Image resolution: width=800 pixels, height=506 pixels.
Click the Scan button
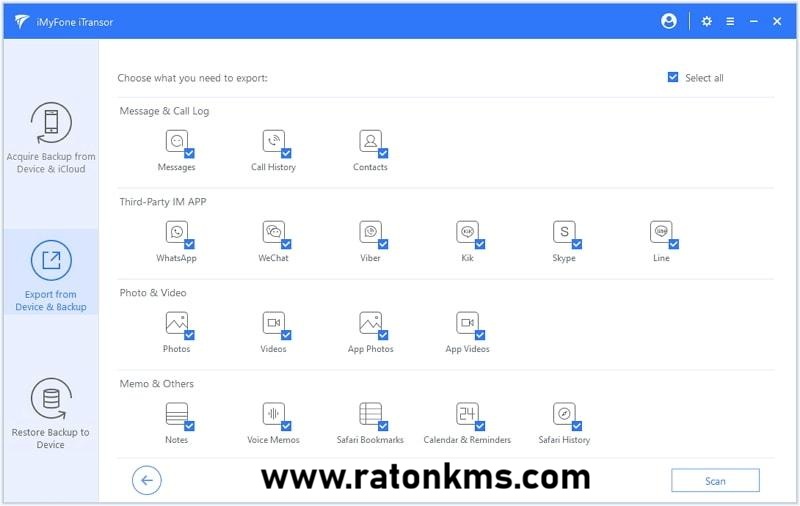[715, 480]
